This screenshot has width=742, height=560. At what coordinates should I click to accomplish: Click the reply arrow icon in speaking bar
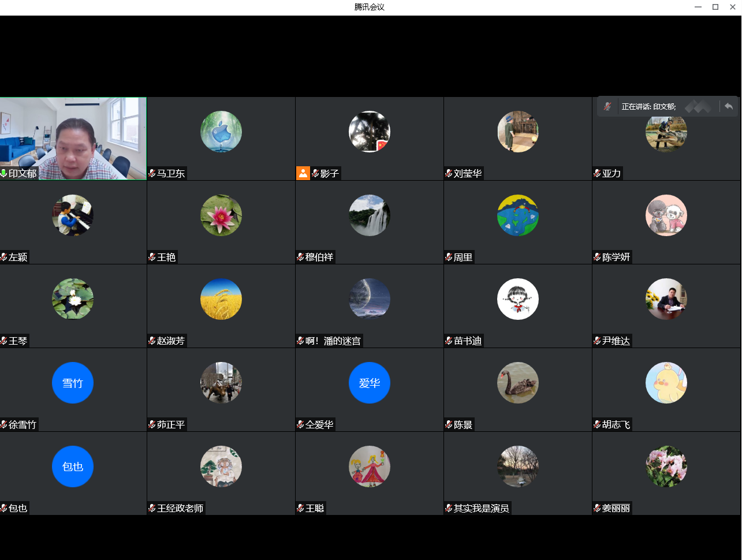[x=729, y=107]
